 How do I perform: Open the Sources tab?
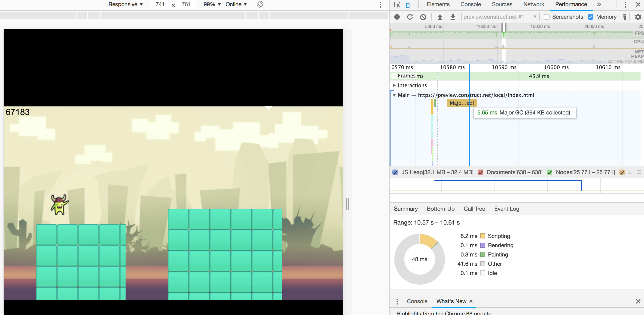(x=502, y=4)
